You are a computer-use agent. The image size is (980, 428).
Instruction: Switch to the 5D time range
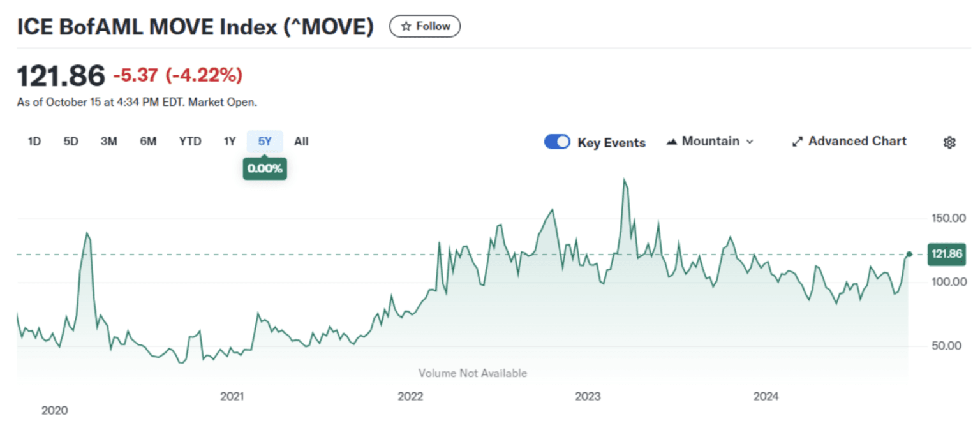point(71,142)
